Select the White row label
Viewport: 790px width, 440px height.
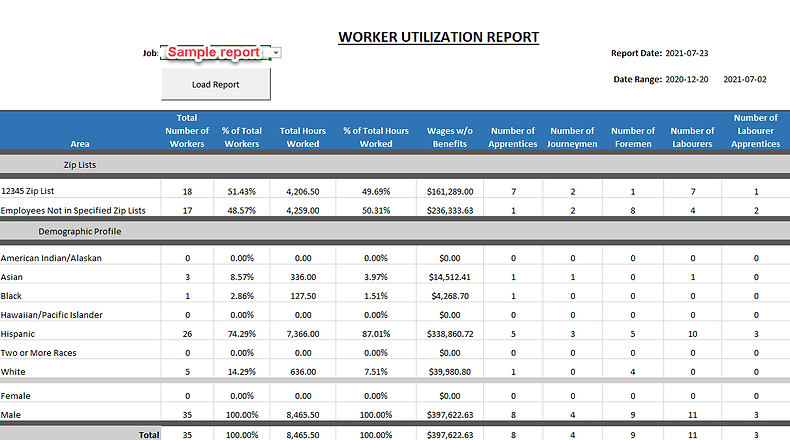click(13, 372)
